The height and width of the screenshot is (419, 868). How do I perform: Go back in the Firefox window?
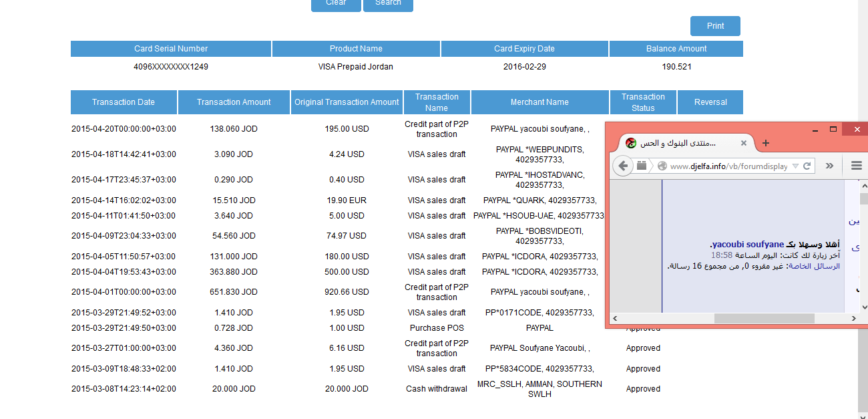(622, 166)
